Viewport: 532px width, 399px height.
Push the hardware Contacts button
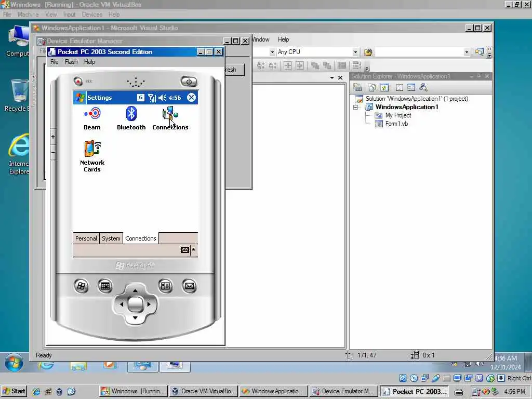tap(165, 286)
